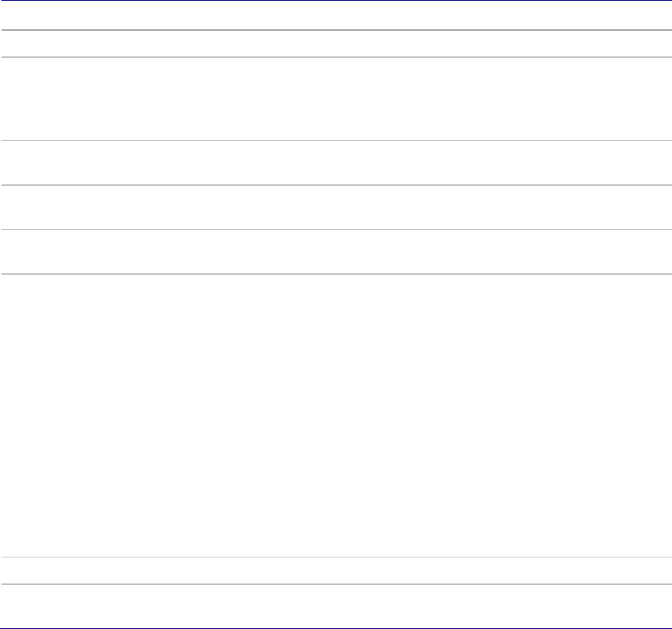Image resolution: width=672 pixels, height=629 pixels.
Task: Click the black line below the header row
Action: click(x=336, y=30)
